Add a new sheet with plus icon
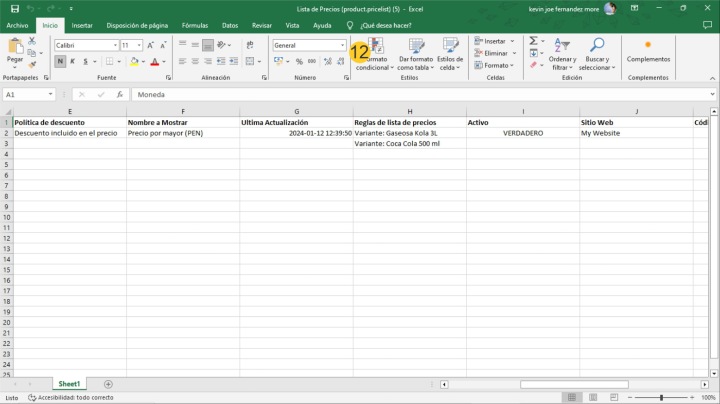Image resolution: width=720 pixels, height=404 pixels. tap(109, 384)
